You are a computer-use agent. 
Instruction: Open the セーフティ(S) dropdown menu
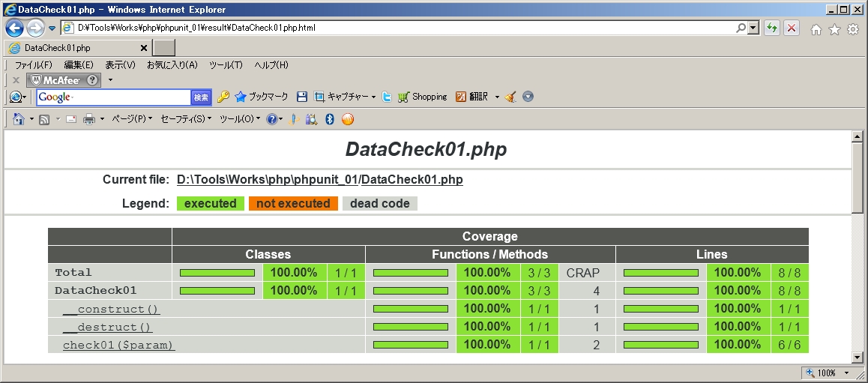(x=186, y=119)
